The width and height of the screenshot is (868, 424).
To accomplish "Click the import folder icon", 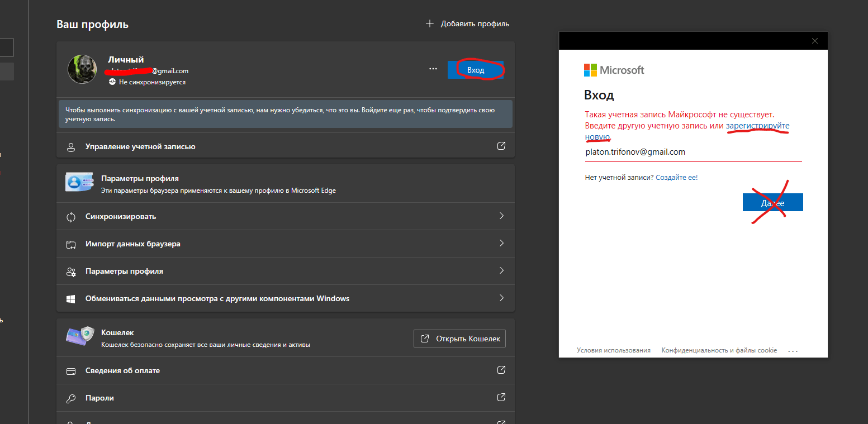I will [71, 244].
